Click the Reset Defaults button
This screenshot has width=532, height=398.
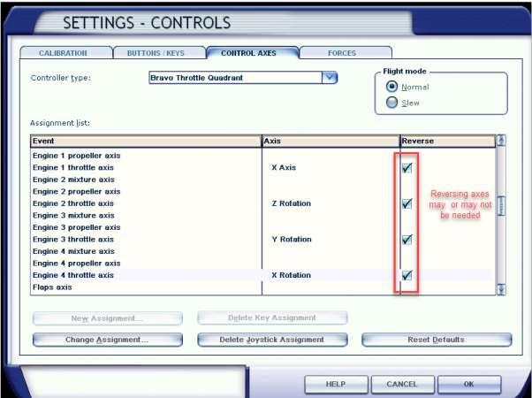coord(437,340)
